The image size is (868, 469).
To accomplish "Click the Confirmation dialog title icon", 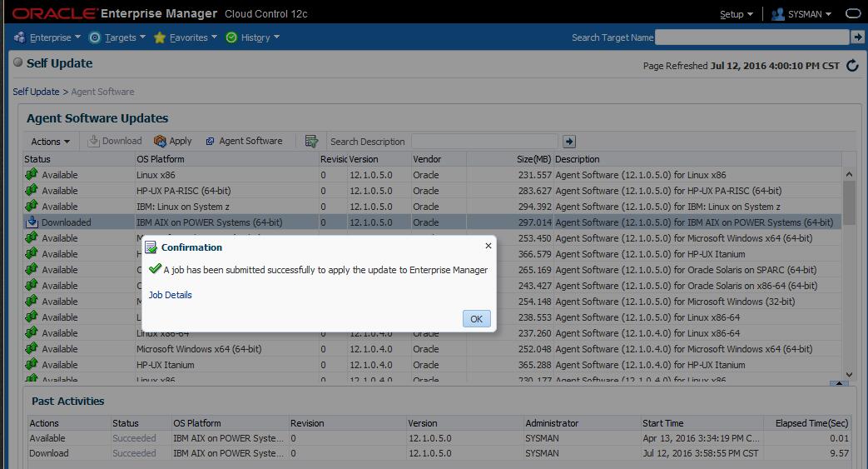I will coord(151,247).
